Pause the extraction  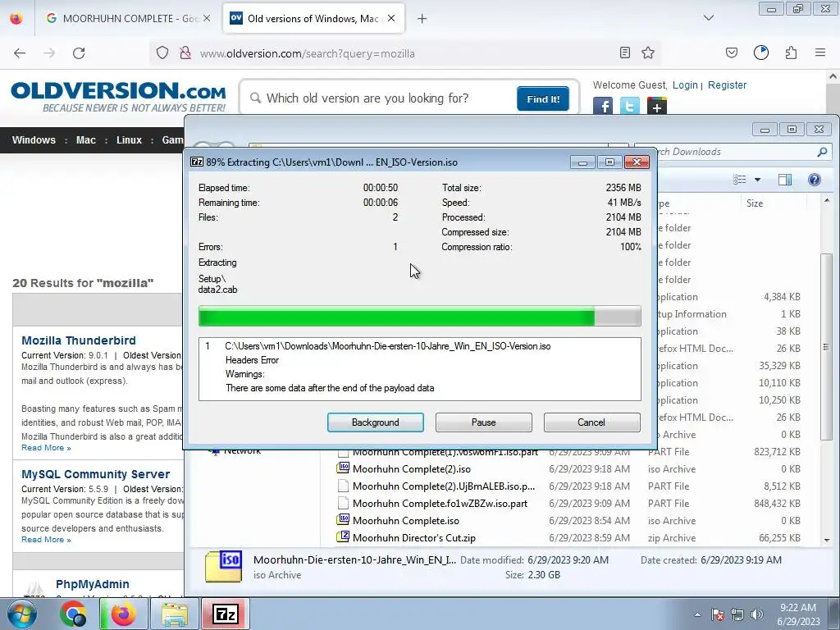483,422
